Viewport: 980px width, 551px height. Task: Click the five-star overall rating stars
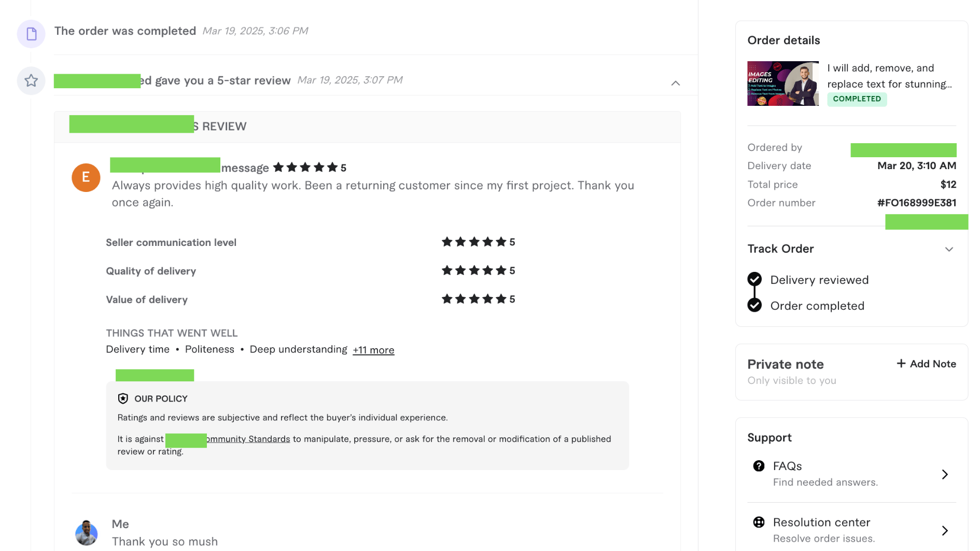(x=305, y=167)
